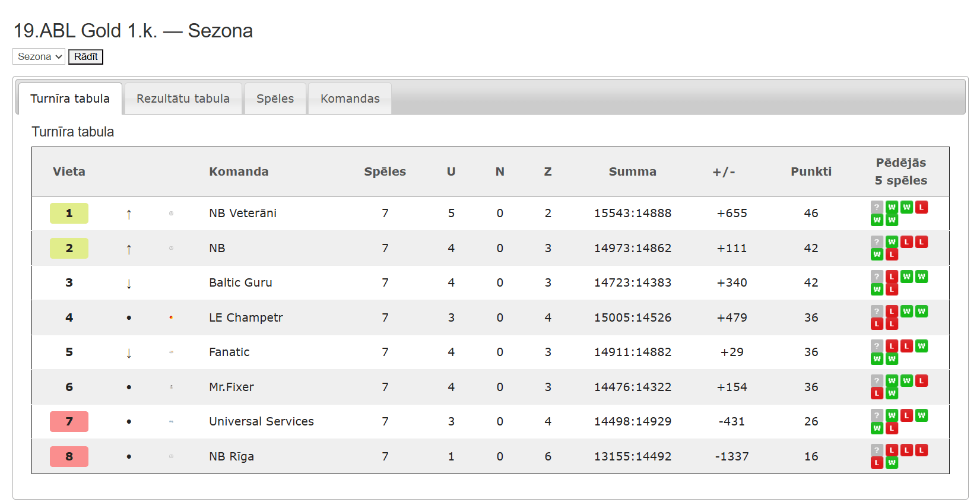This screenshot has width=980, height=502.
Task: Click the '?' badge in LE Champetr row
Action: click(x=877, y=311)
